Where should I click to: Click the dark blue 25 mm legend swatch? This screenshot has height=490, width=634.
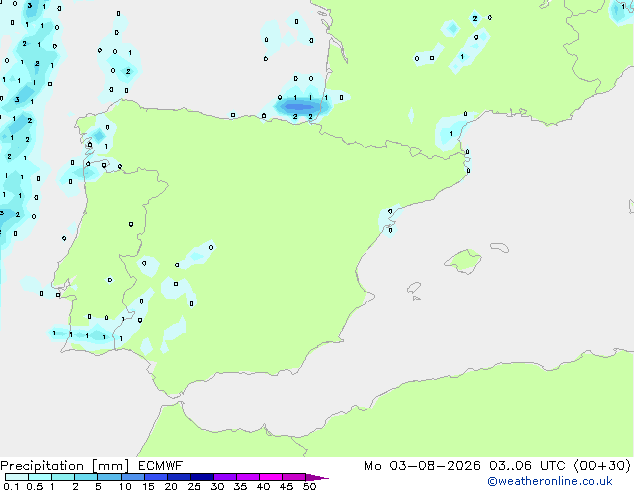click(202, 477)
